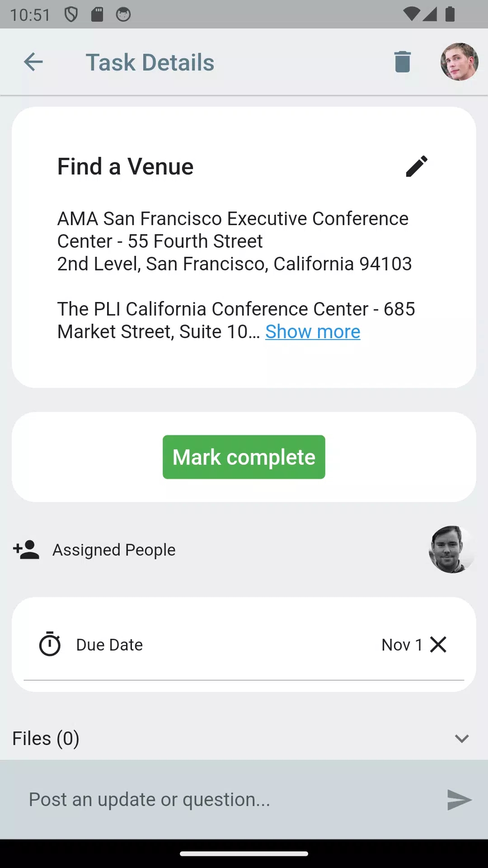Image resolution: width=488 pixels, height=868 pixels.
Task: Tap the Due Date label
Action: [109, 645]
